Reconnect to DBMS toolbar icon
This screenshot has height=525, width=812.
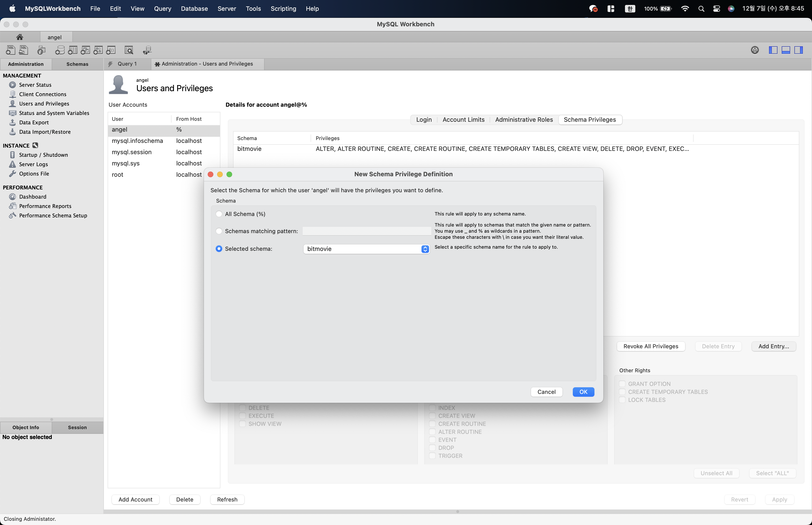pos(147,50)
